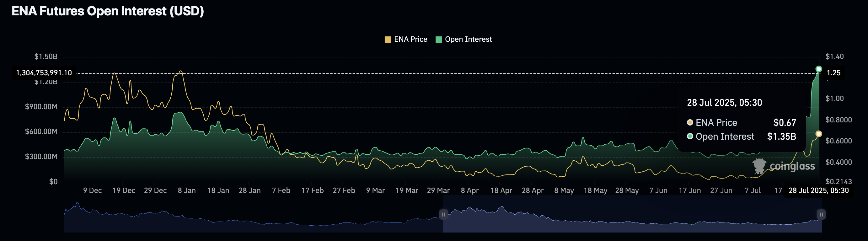
Task: Grab the right range slider handle
Action: click(821, 214)
